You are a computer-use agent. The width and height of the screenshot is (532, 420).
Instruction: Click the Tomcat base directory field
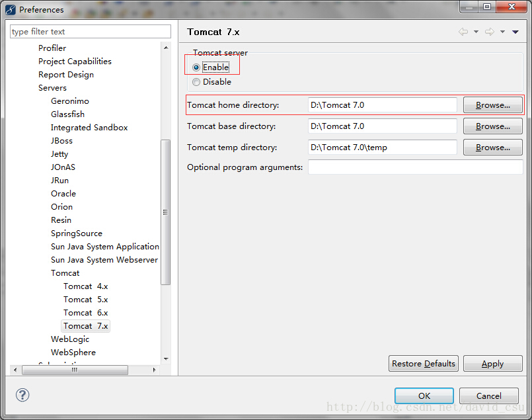click(x=383, y=126)
